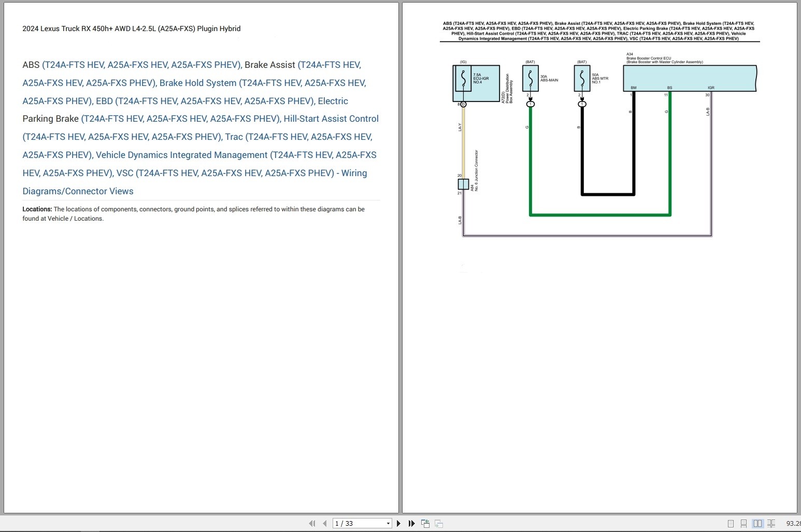Switch to continuous single page layout
This screenshot has height=532, width=801.
pyautogui.click(x=743, y=524)
